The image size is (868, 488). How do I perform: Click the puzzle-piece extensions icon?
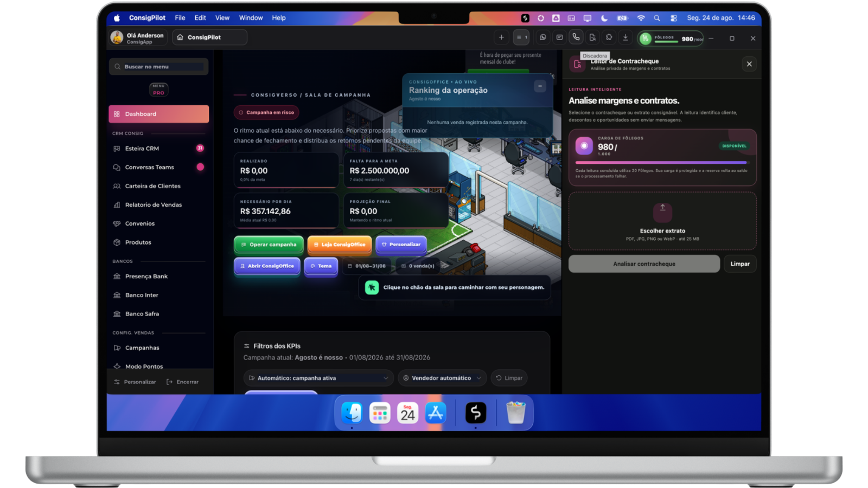[609, 37]
